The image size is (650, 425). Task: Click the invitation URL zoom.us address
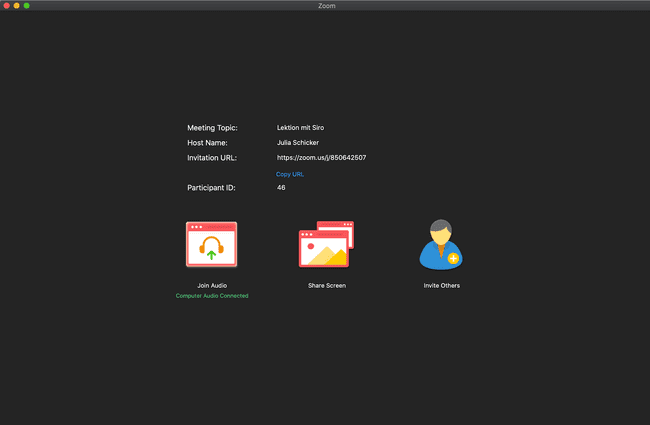(321, 158)
